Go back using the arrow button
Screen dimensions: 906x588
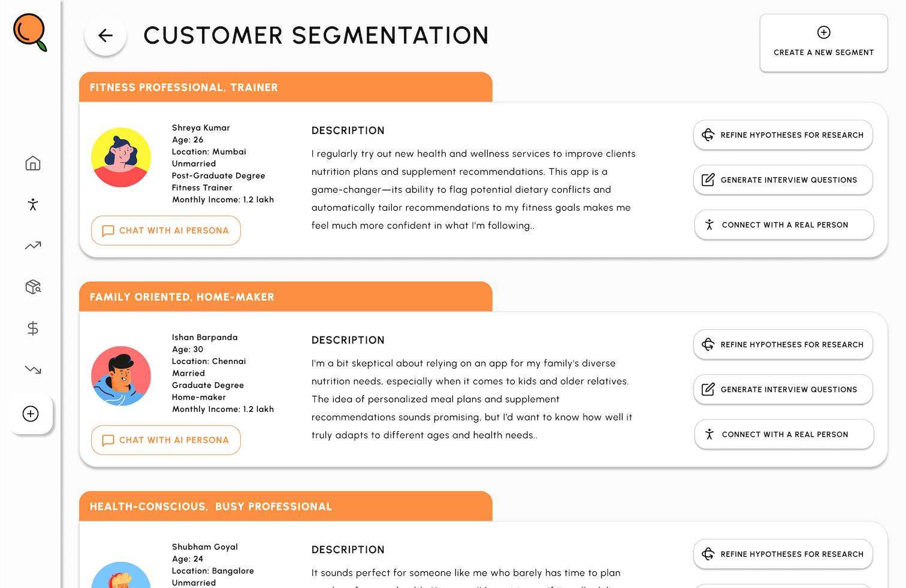[x=105, y=35]
